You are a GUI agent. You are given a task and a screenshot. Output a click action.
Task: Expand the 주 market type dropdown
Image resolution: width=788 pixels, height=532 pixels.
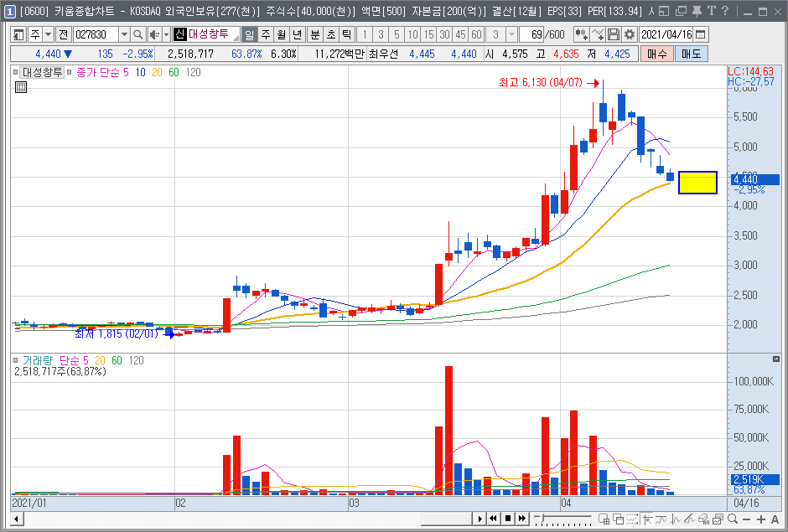(x=49, y=34)
